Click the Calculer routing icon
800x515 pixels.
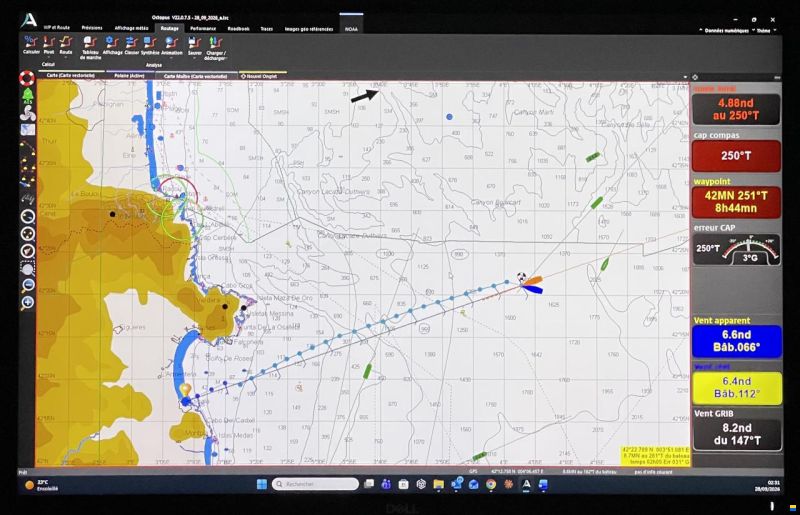(31, 45)
